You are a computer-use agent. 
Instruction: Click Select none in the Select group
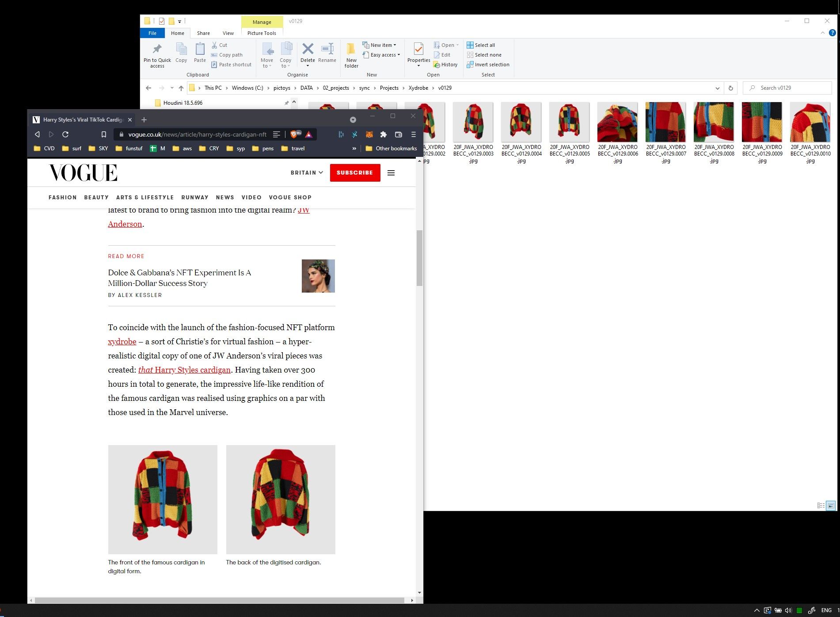[x=484, y=55]
